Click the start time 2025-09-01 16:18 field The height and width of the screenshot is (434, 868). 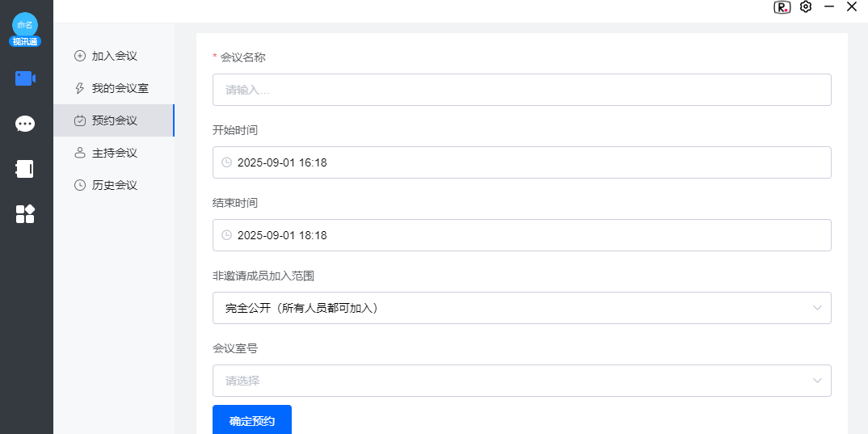(x=521, y=162)
